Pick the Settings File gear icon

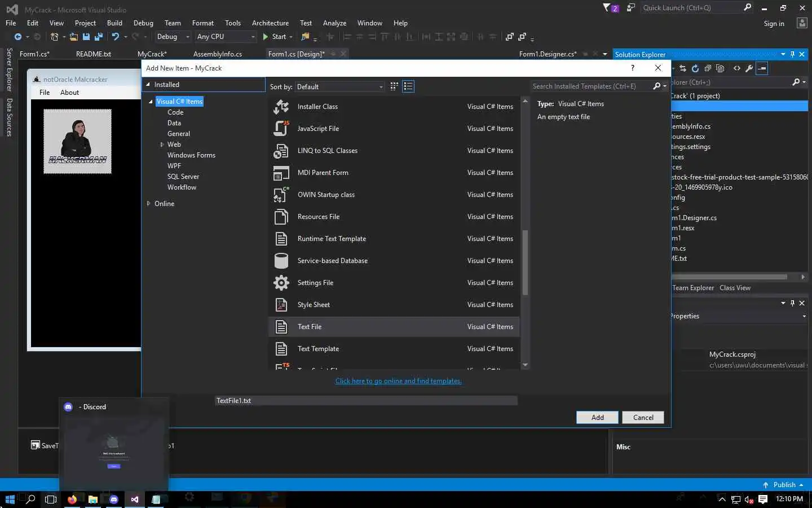pos(281,283)
